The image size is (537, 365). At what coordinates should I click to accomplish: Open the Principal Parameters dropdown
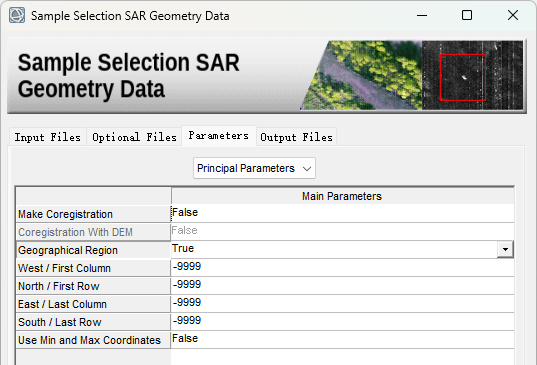254,168
